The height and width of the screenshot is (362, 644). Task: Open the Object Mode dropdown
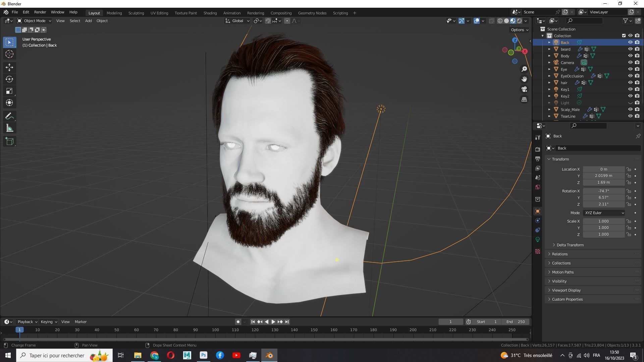[x=34, y=21]
